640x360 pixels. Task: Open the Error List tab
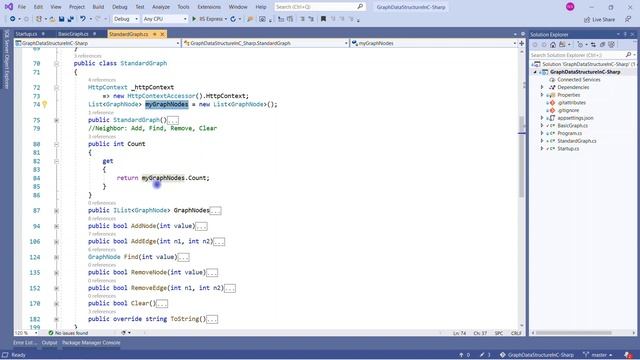pyautogui.click(x=24, y=343)
